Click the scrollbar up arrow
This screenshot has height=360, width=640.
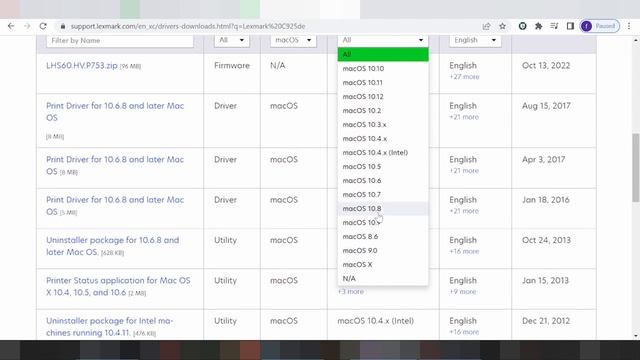636,40
